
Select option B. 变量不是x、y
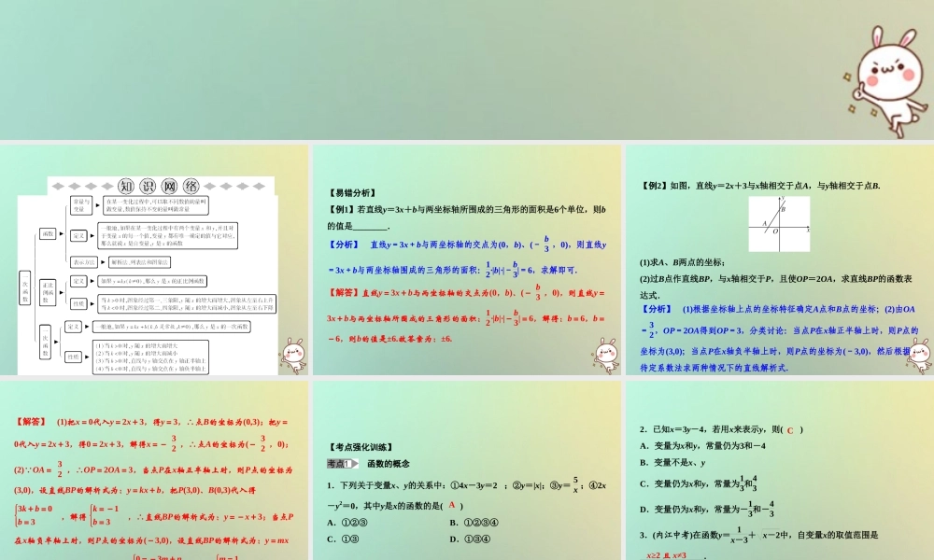click(x=672, y=462)
